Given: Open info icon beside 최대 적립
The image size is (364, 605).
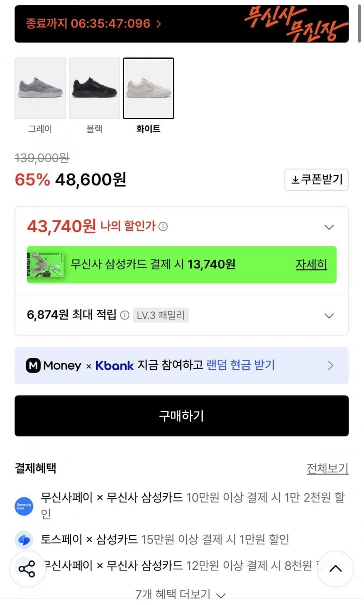Looking at the screenshot, I should (x=125, y=315).
